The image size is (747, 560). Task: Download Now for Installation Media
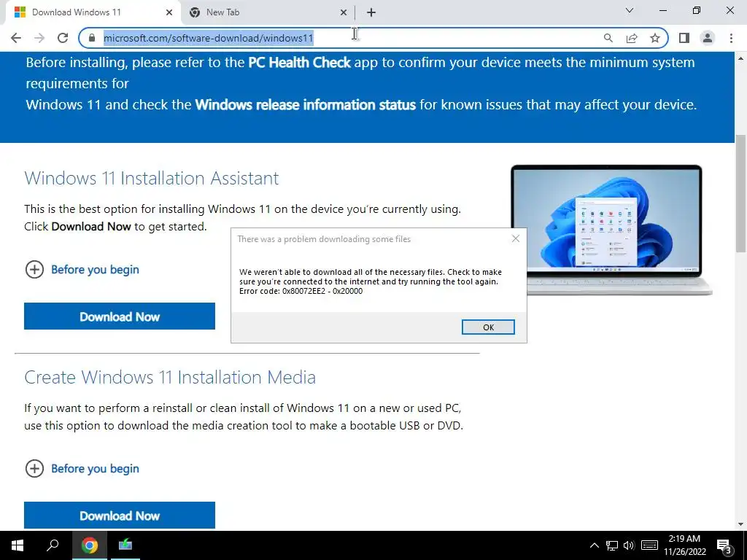[120, 516]
